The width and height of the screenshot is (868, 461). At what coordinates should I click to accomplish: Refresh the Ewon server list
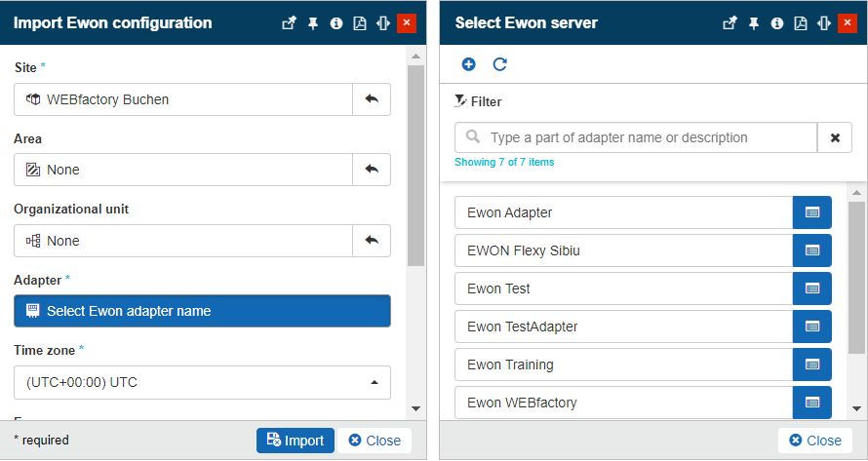point(500,64)
